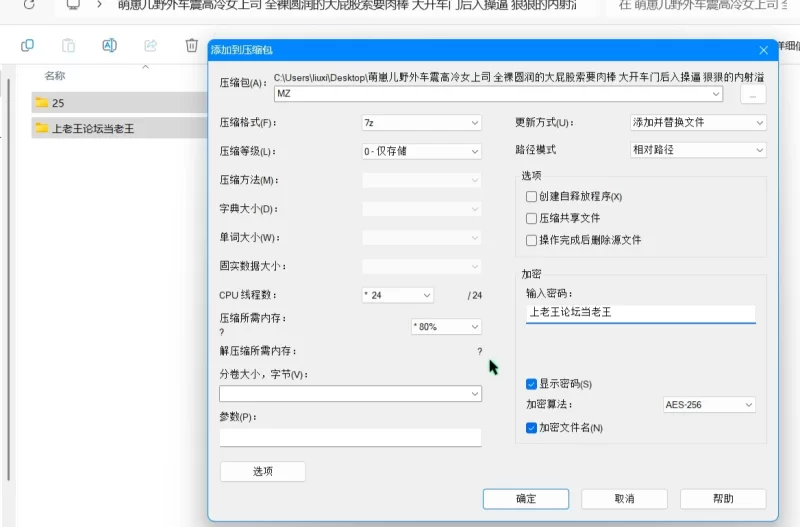This screenshot has height=527, width=800.
Task: Click the copy icon in Explorer toolbar
Action: (28, 45)
